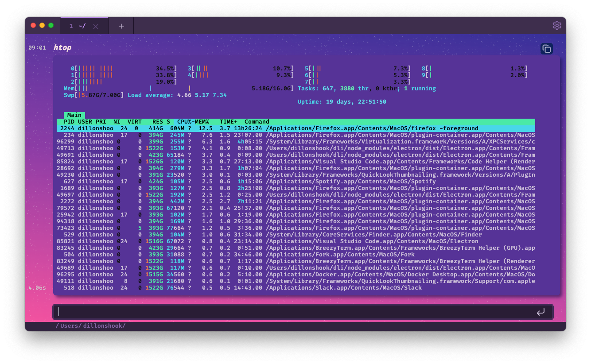Sort processes by the PID column header
Screen dimensions: 591x364
[x=69, y=121]
